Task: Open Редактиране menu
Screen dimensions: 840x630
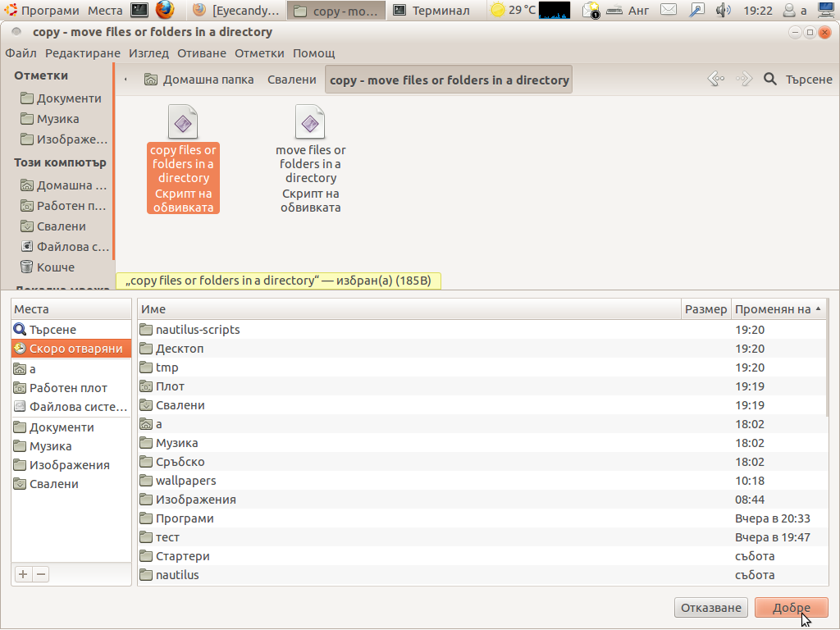Action: tap(83, 53)
